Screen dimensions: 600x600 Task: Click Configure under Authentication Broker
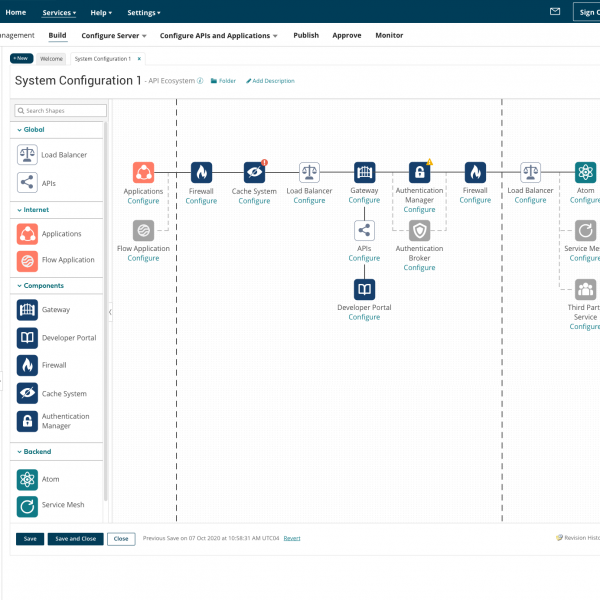(419, 267)
